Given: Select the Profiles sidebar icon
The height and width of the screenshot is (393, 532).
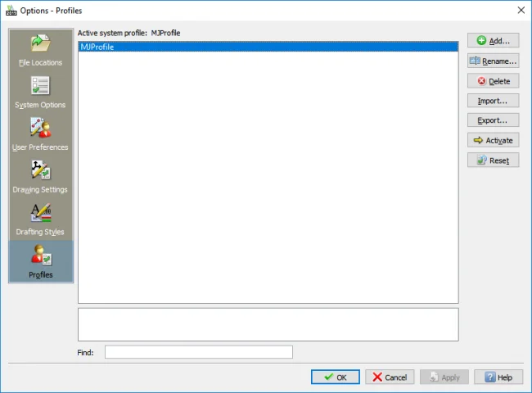Looking at the screenshot, I should point(40,256).
